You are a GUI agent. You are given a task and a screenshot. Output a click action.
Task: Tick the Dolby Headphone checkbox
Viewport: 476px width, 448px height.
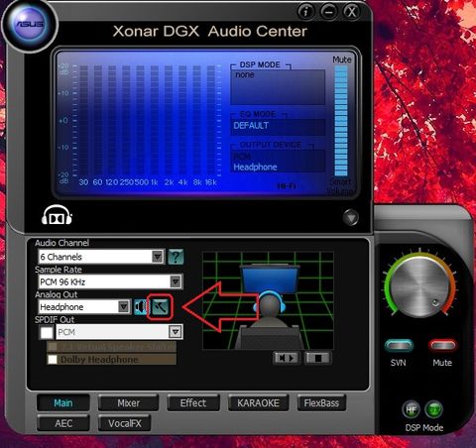(53, 360)
